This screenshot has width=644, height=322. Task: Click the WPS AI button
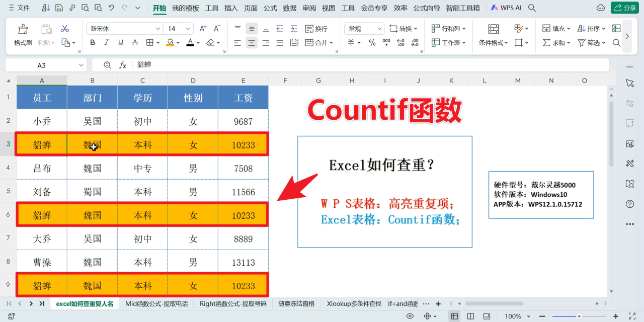pyautogui.click(x=506, y=8)
